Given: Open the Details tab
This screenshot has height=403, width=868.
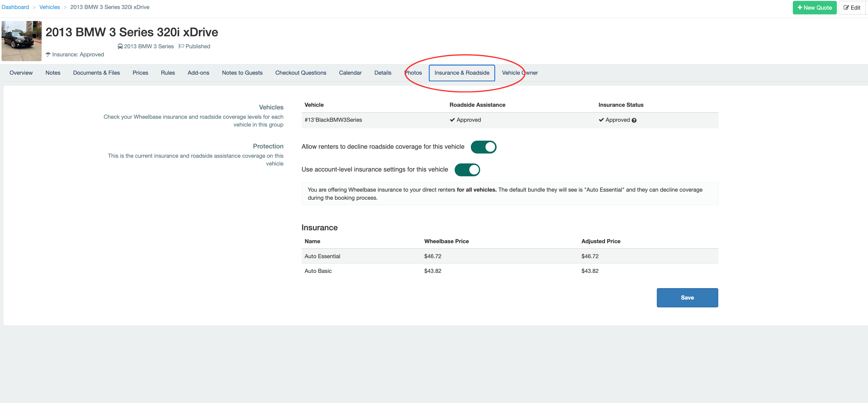Looking at the screenshot, I should click(x=383, y=73).
